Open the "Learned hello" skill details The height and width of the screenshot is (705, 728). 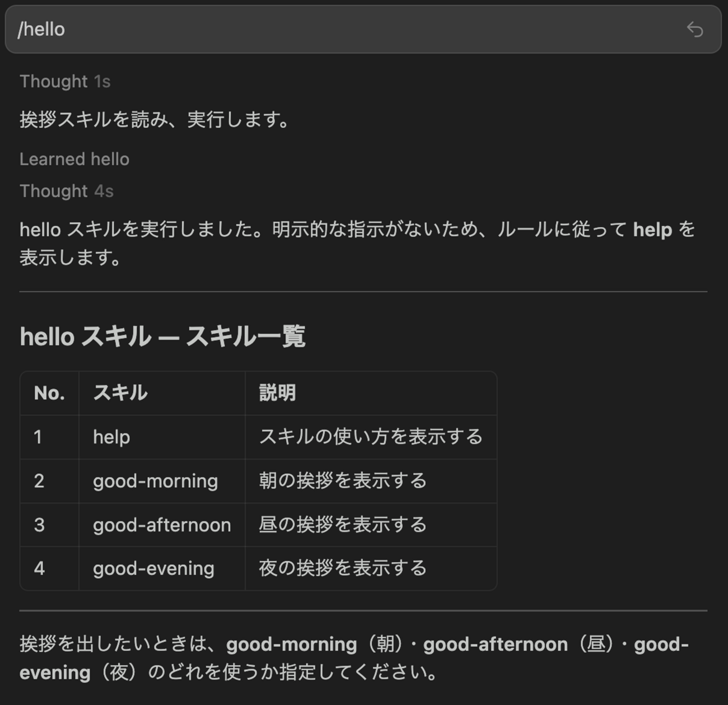click(74, 160)
